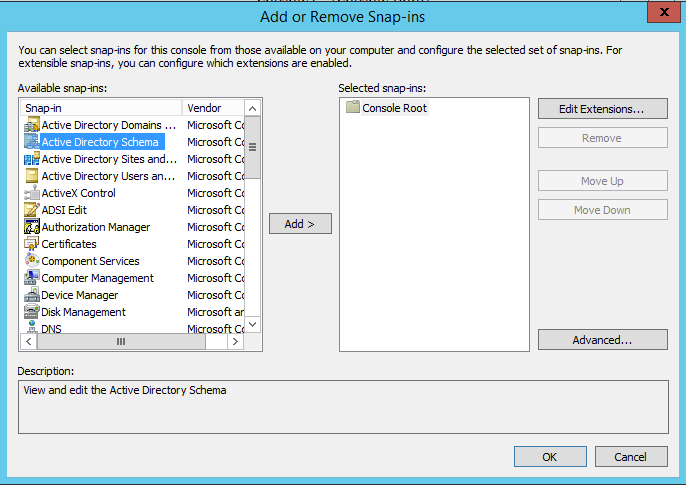Select "Active Directory Sites and..." text
Viewport: 686px width, 485px height.
pyautogui.click(x=109, y=159)
